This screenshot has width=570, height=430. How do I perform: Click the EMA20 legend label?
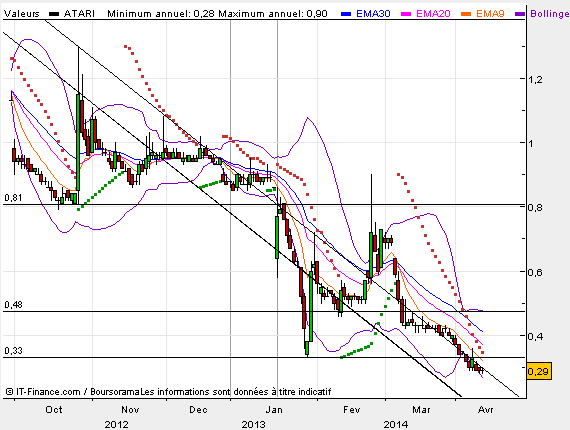[433, 14]
